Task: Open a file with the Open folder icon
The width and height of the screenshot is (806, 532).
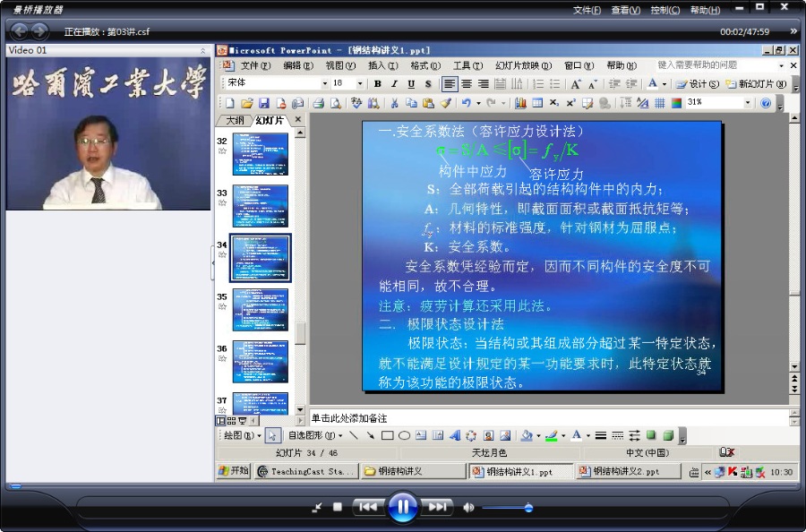Action: click(x=247, y=103)
